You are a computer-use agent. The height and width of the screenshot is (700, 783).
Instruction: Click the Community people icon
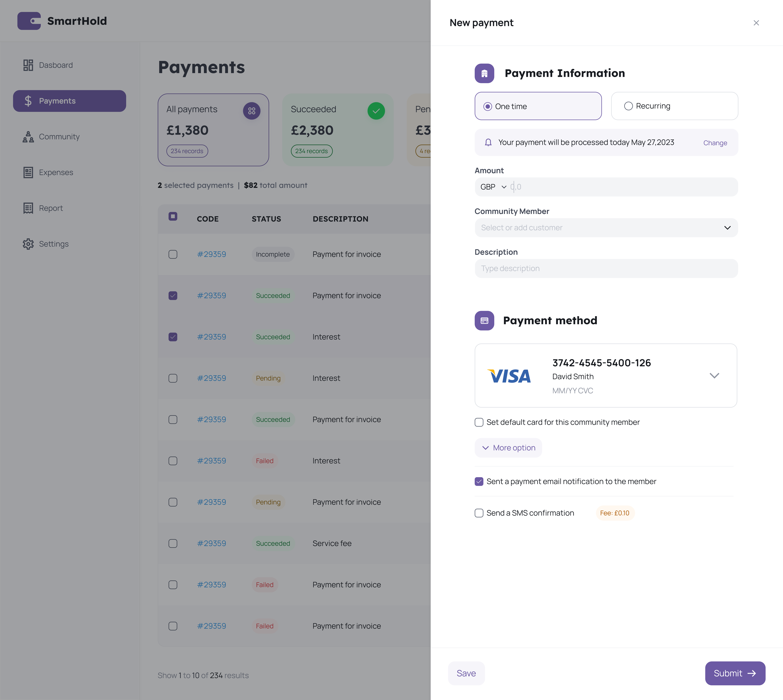pyautogui.click(x=28, y=137)
